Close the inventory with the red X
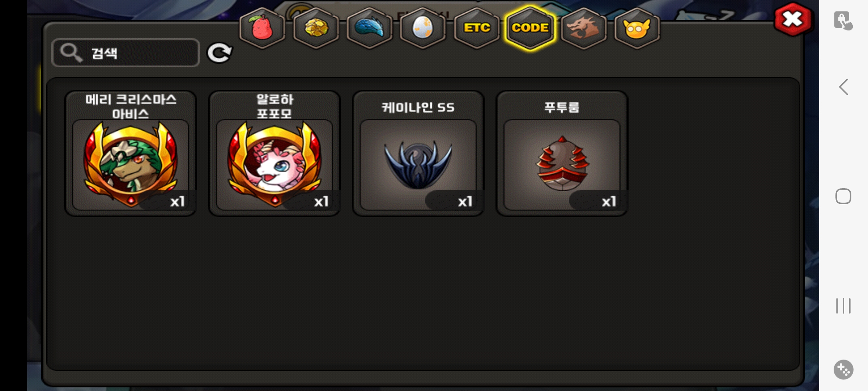868x391 pixels. coord(793,20)
